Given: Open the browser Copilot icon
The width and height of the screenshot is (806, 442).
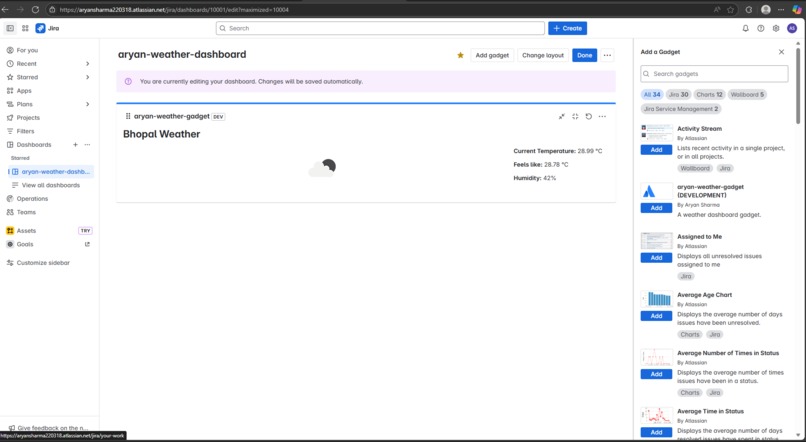Looking at the screenshot, I should pos(797,9).
